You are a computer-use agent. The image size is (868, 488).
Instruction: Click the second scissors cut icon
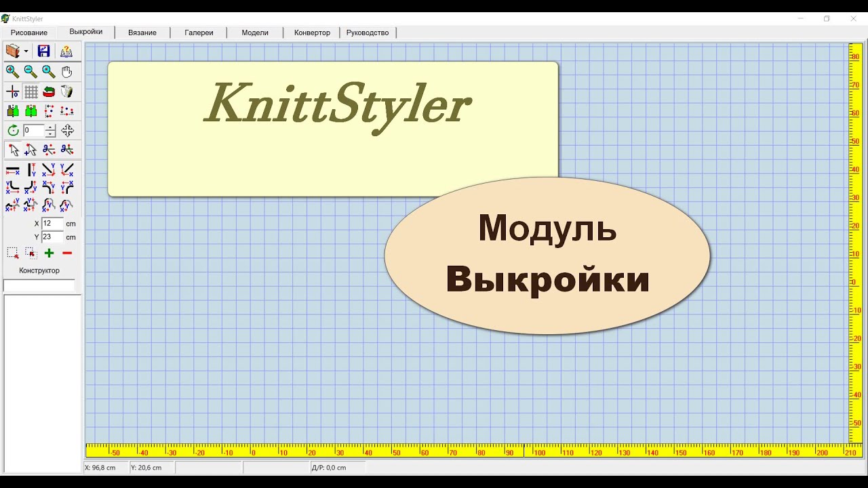point(66,150)
